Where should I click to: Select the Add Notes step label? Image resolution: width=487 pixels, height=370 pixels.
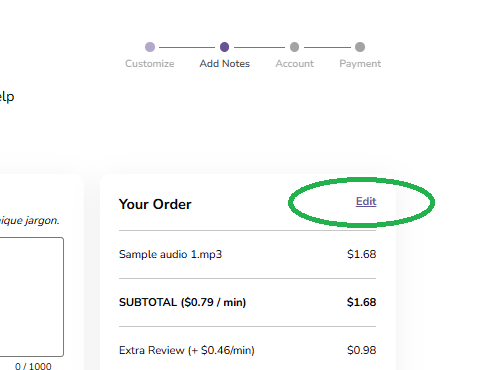point(225,64)
